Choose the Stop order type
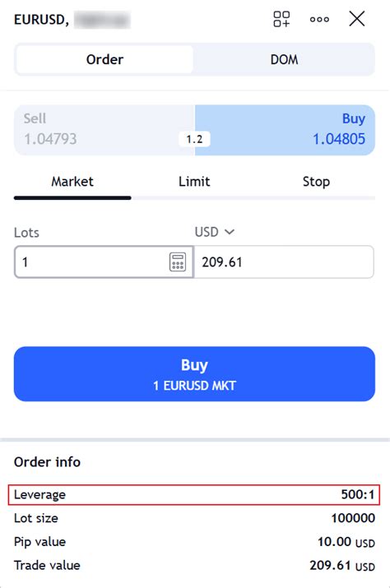Viewport: 390px width, 588px height. click(316, 182)
